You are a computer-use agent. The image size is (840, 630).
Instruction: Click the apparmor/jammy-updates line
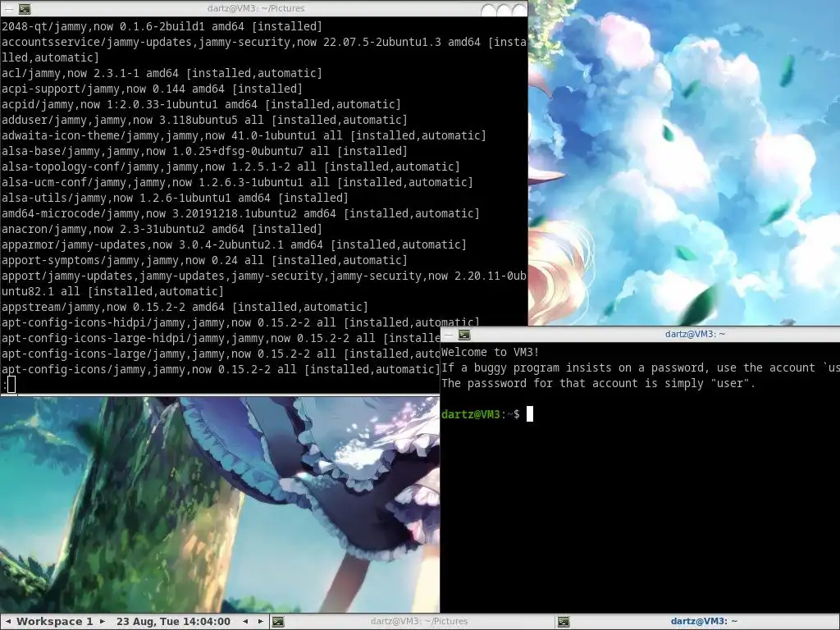pos(234,244)
